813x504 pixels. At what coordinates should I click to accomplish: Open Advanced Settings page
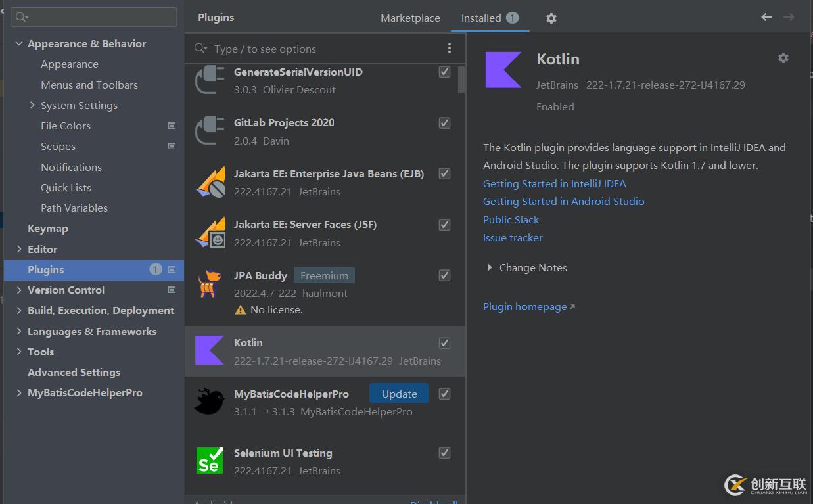click(x=74, y=372)
